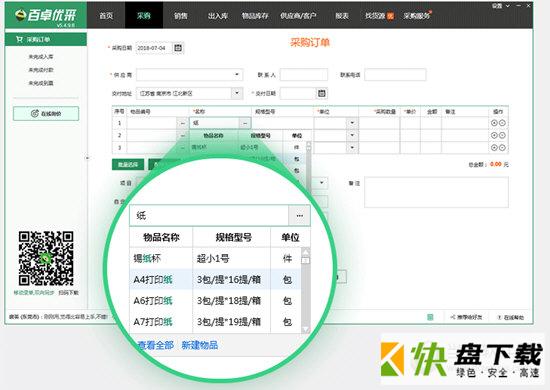Open 采购订单 in the sidebar

[x=46, y=39]
